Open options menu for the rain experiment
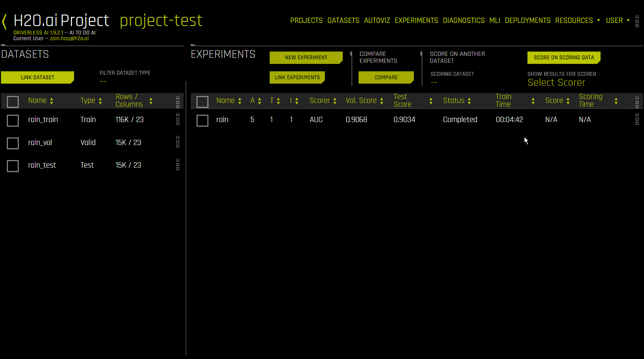The image size is (644, 359). (637, 119)
